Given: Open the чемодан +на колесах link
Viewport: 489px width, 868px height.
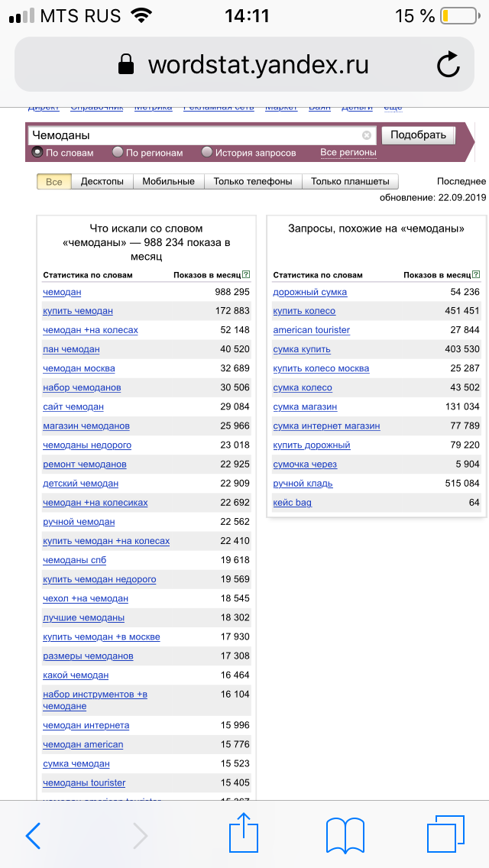Looking at the screenshot, I should click(90, 330).
